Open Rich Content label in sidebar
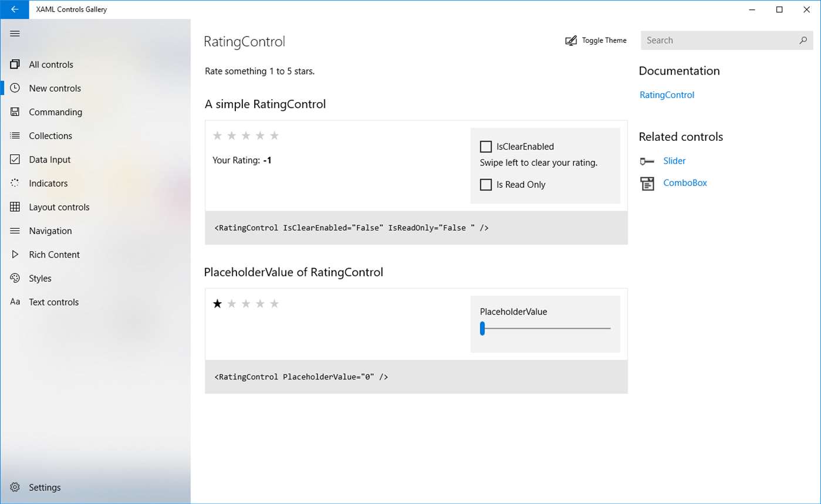 click(55, 255)
